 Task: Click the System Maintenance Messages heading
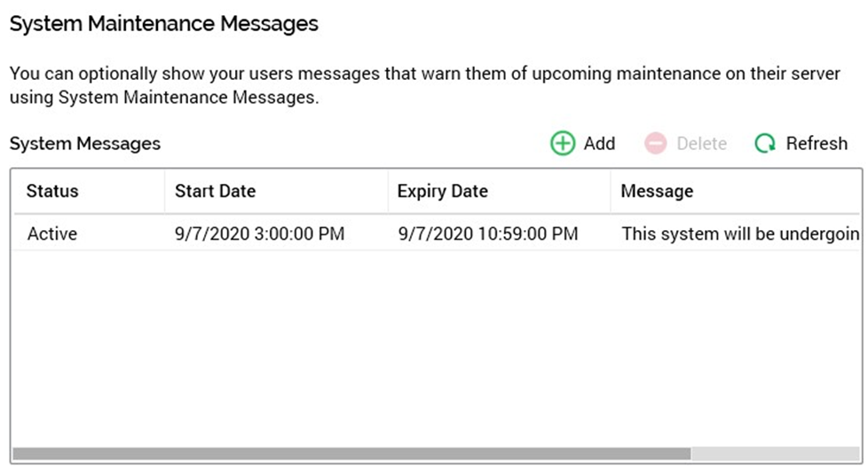click(163, 24)
